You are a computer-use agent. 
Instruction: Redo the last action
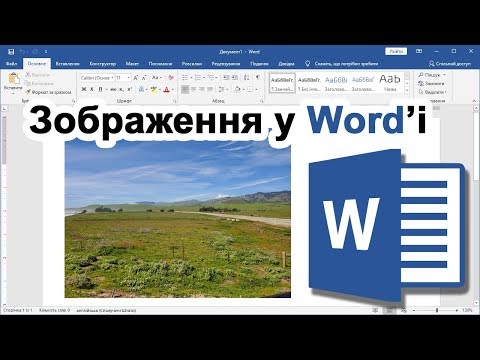pyautogui.click(x=35, y=52)
